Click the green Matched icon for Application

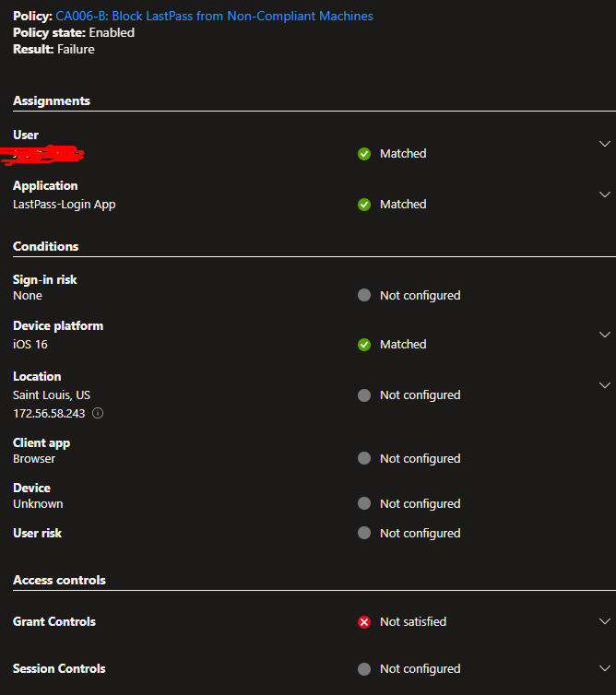coord(364,205)
